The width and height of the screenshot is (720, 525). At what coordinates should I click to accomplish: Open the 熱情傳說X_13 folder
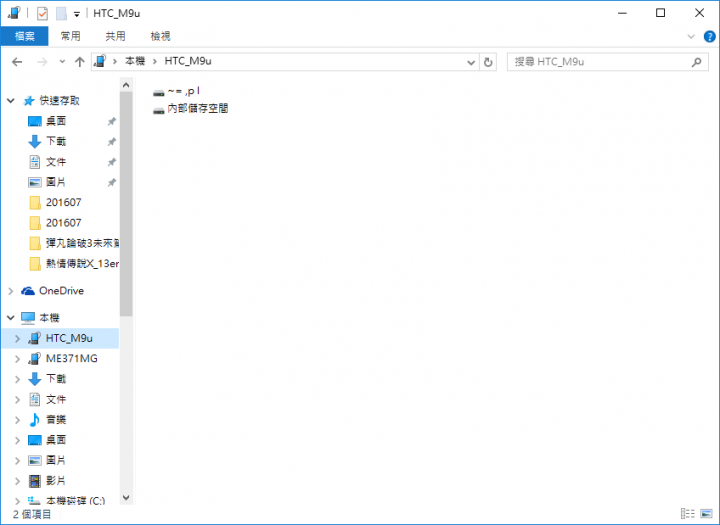point(82,264)
